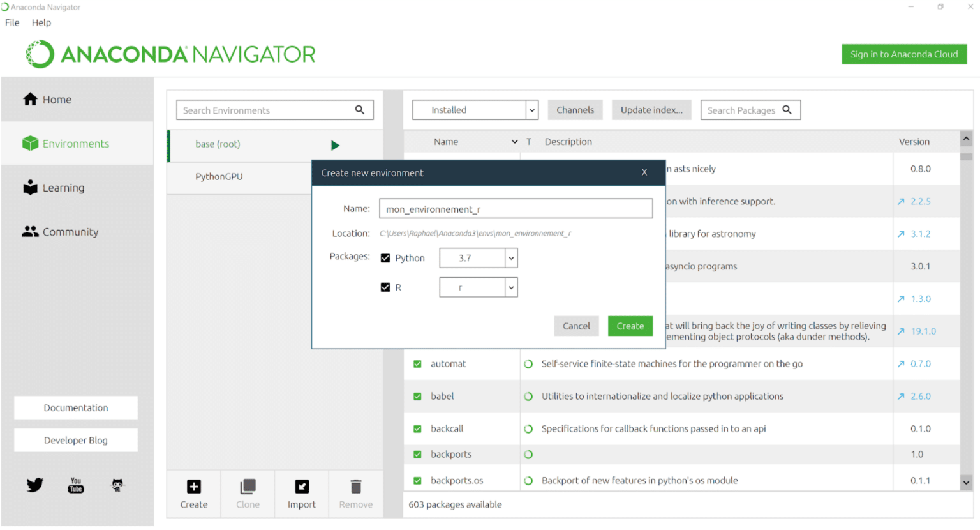Screen dimensions: 980x530
Task: Open the Learning section
Action: (62, 188)
